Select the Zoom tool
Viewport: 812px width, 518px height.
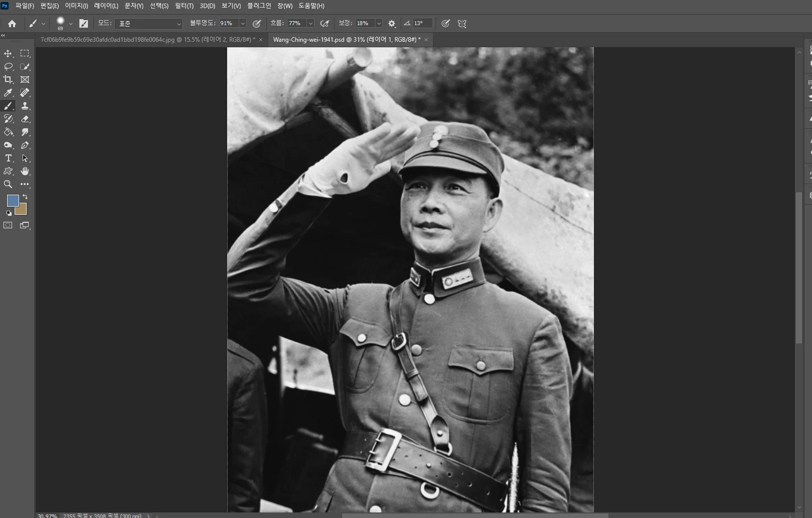coord(8,184)
